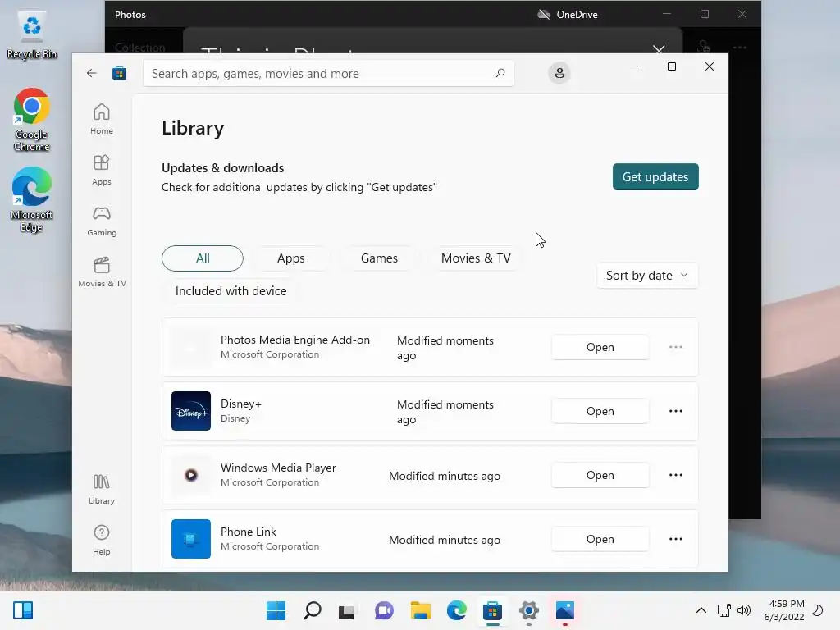
Task: Select the Included with device filter
Action: [231, 291]
